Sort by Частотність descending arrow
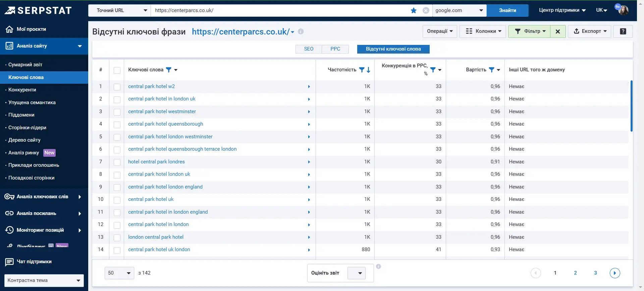 pos(368,70)
